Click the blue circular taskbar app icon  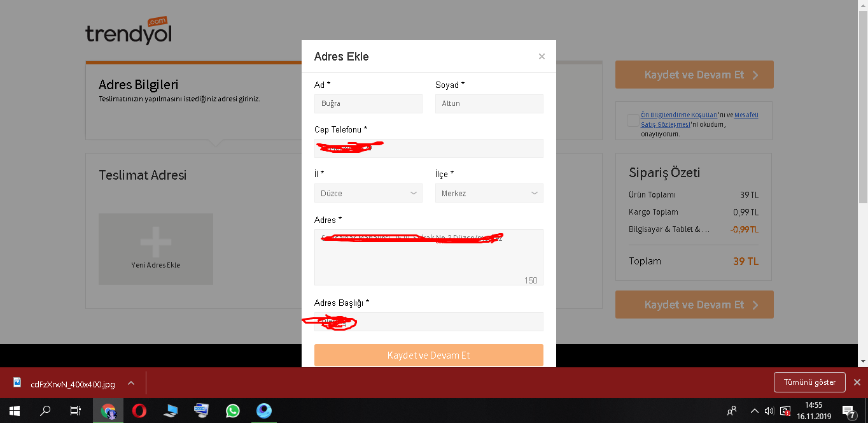pos(264,411)
